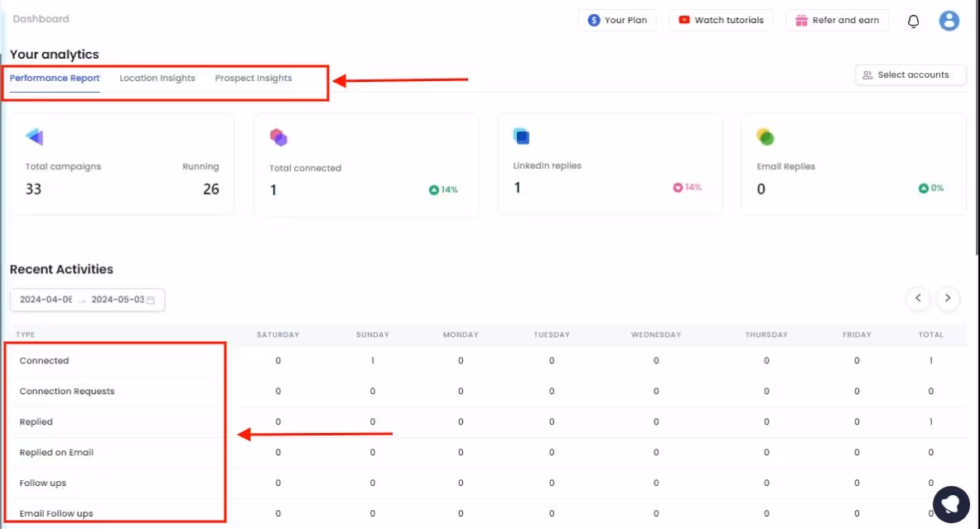
Task: Click the gift icon on Refer and earn
Action: coord(803,19)
